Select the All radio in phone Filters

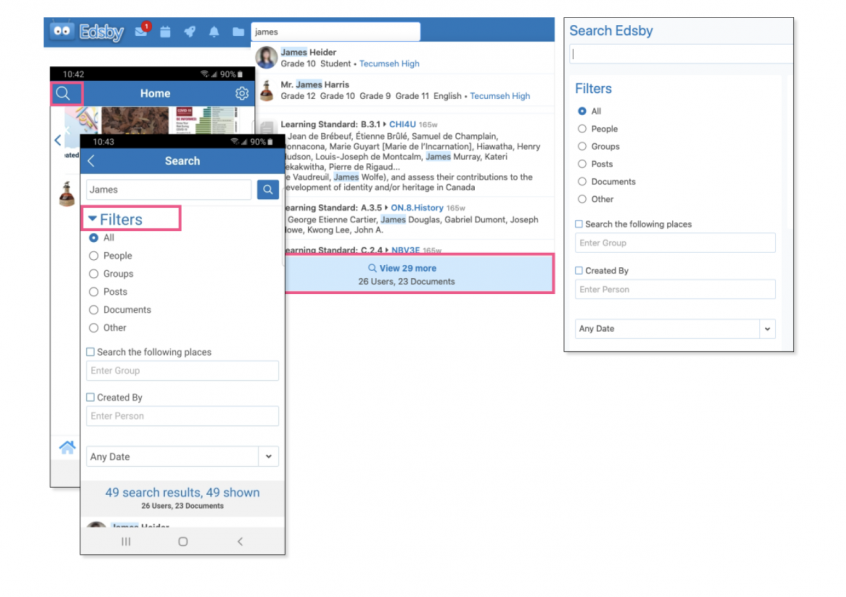point(94,238)
